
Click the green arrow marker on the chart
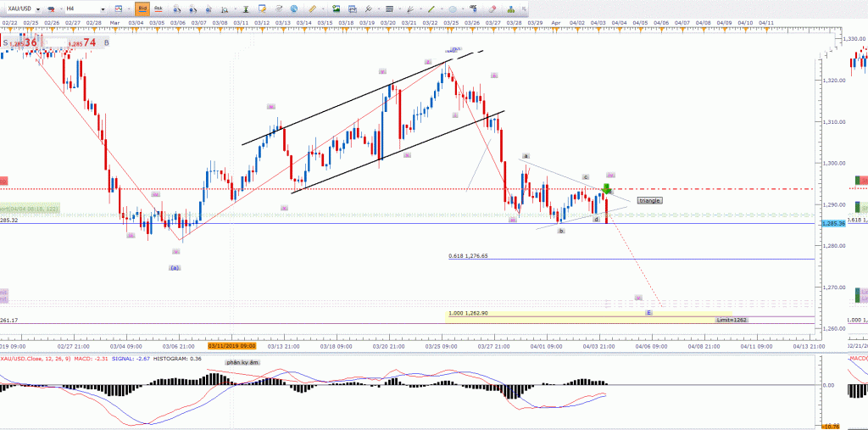(x=607, y=188)
